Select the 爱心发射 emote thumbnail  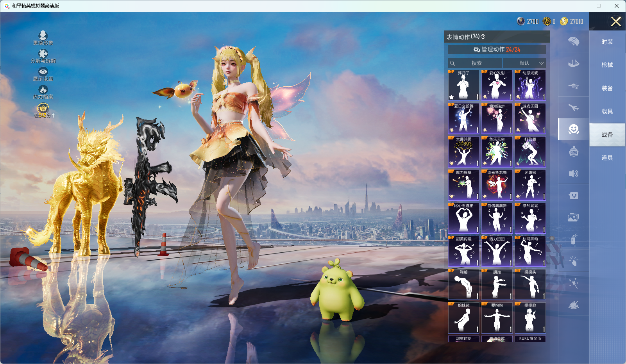(x=497, y=85)
